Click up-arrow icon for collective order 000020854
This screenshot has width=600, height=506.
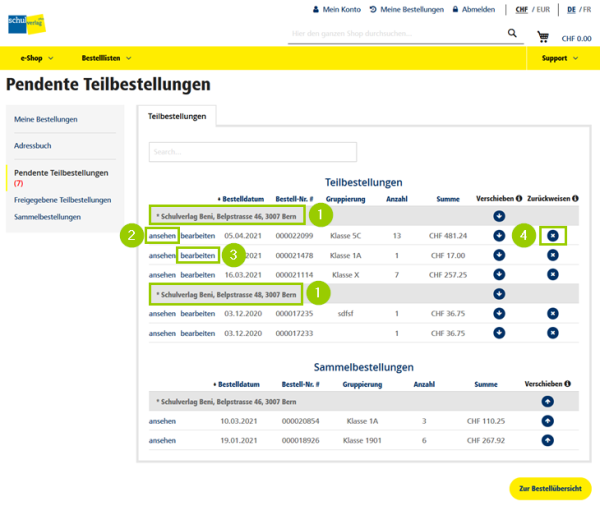(547, 421)
